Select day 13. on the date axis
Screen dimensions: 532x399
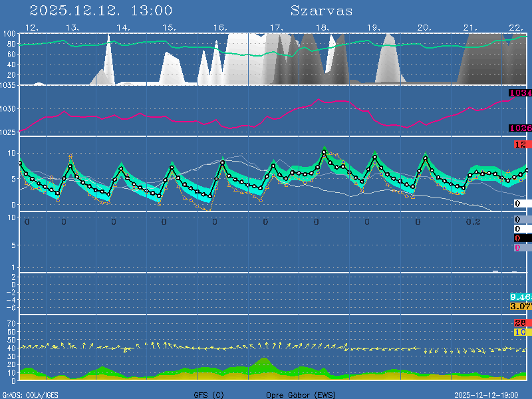click(x=72, y=27)
